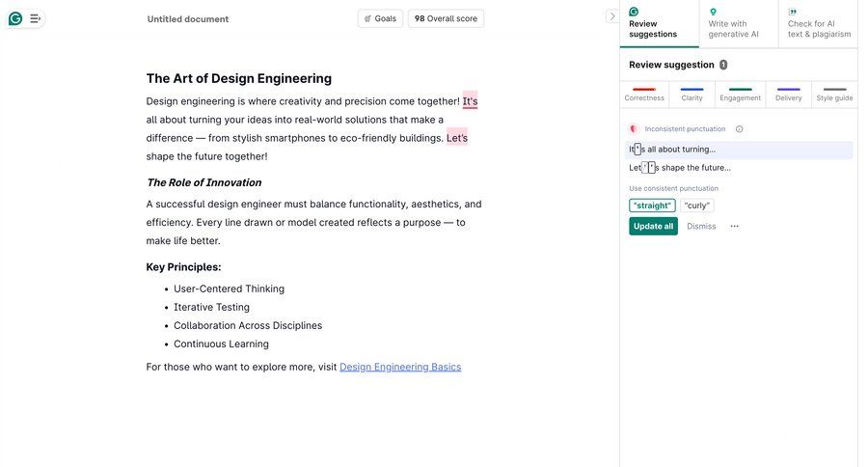Filter by Clarity category
The width and height of the screenshot is (868, 467).
692,95
